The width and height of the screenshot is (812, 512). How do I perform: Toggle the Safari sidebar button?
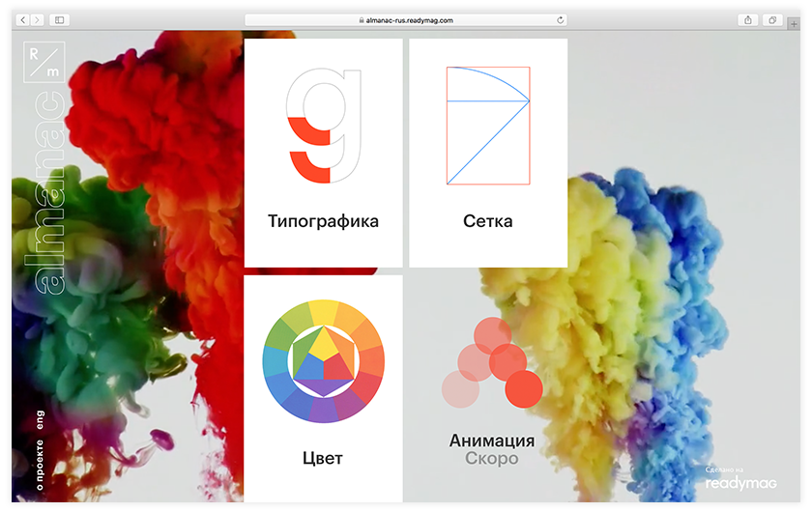[60, 19]
